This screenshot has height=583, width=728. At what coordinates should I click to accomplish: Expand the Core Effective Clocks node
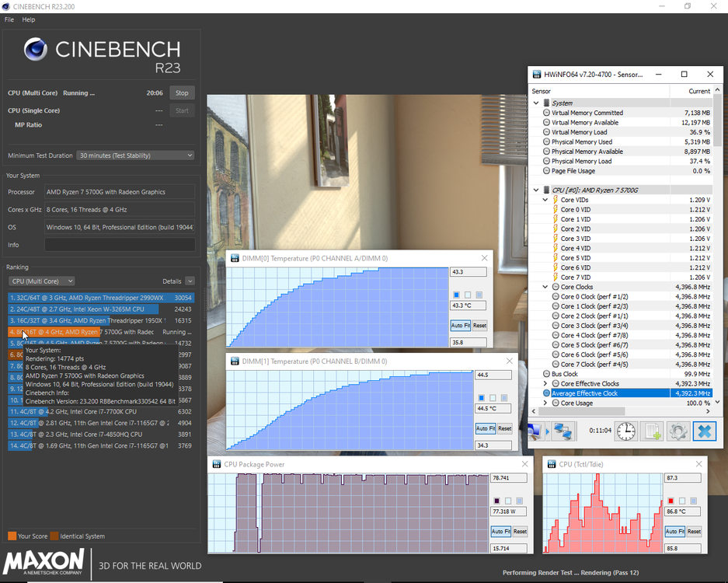click(x=545, y=384)
